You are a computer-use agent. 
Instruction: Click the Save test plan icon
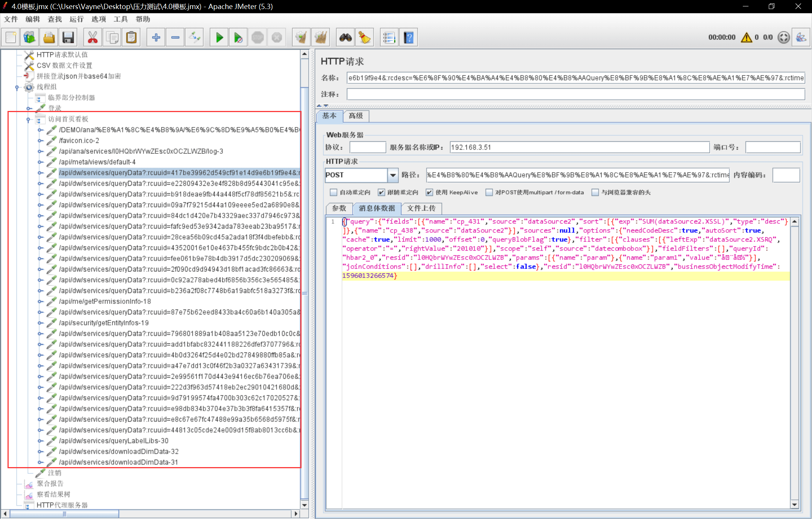click(x=68, y=38)
